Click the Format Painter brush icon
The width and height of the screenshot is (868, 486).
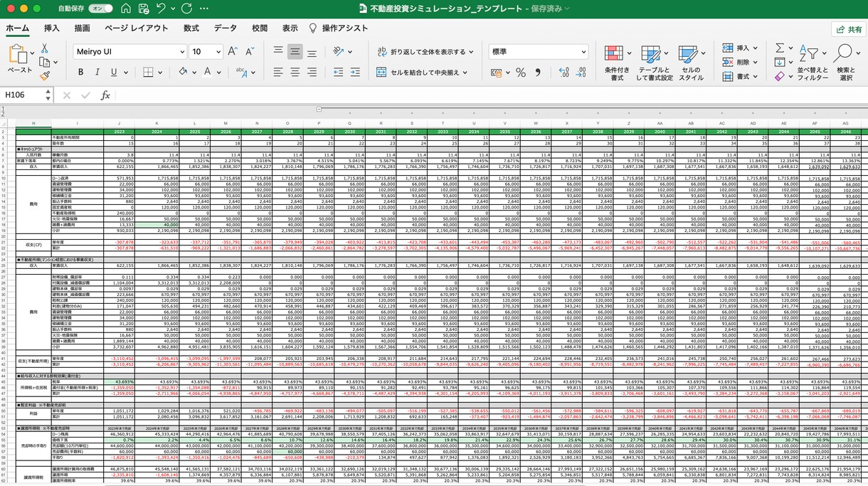point(45,75)
